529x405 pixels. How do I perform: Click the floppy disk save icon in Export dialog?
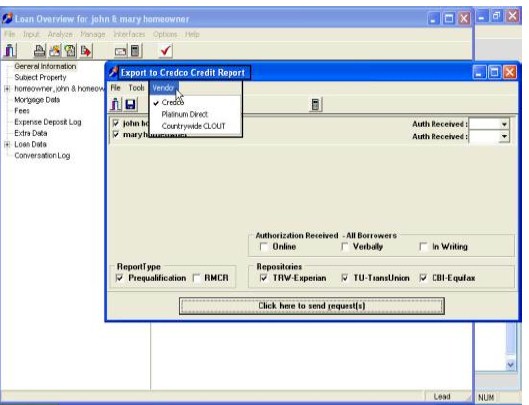tap(131, 104)
